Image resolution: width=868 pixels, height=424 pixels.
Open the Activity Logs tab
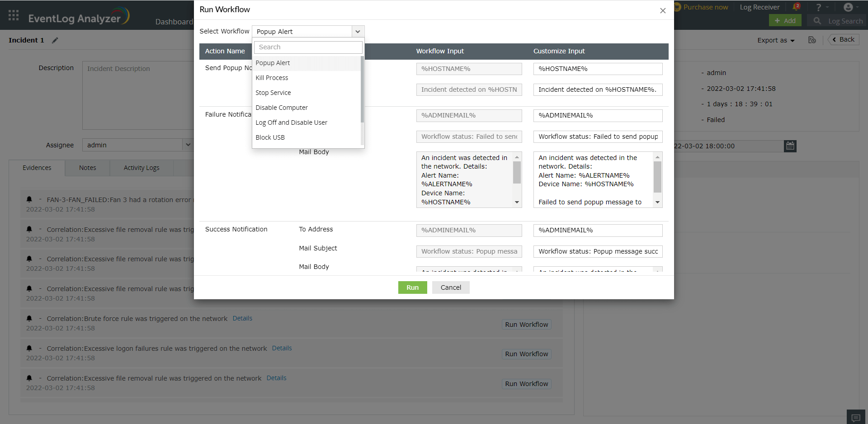pyautogui.click(x=141, y=168)
